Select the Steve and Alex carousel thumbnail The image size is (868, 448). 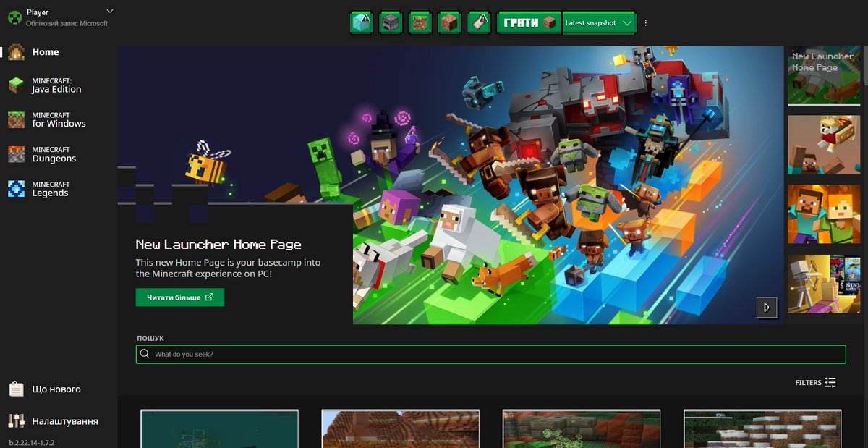tap(824, 214)
